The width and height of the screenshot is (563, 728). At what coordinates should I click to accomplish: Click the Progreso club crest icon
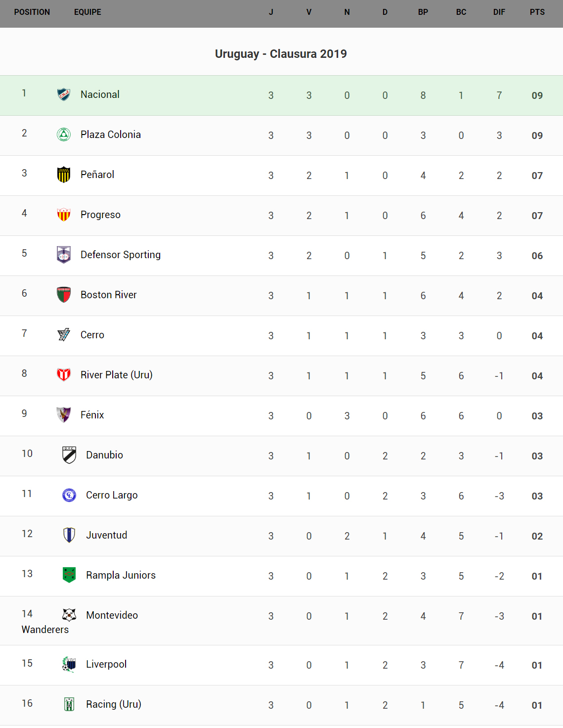[64, 215]
